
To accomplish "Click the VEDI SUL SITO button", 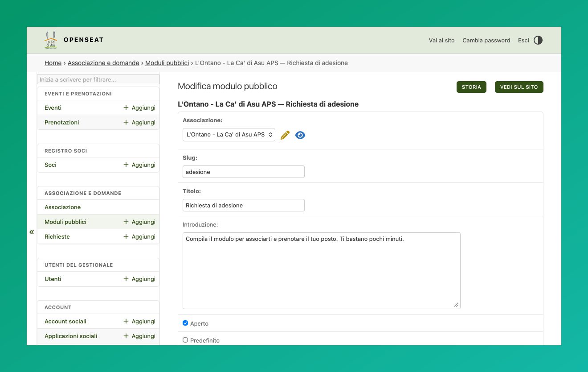I will (519, 87).
